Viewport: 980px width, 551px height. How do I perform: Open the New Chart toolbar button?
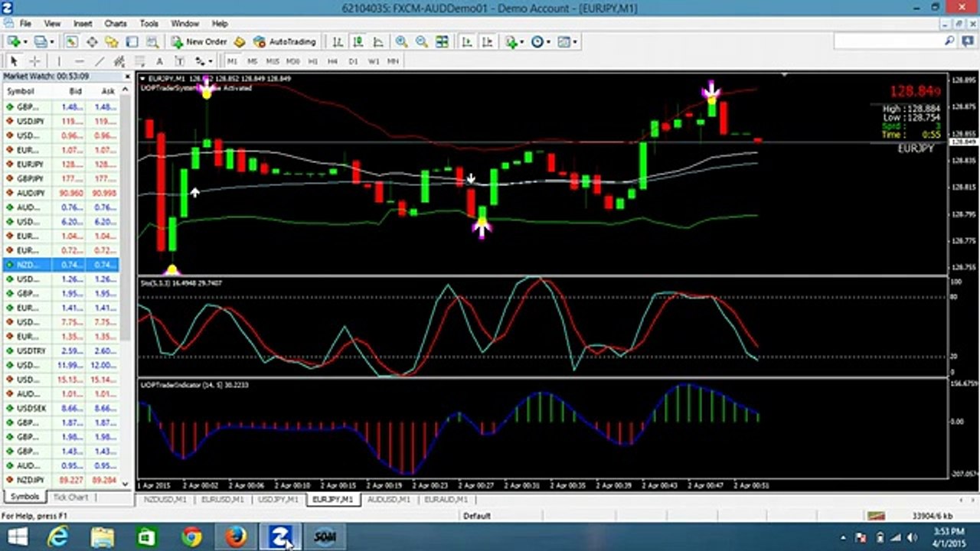[13, 41]
